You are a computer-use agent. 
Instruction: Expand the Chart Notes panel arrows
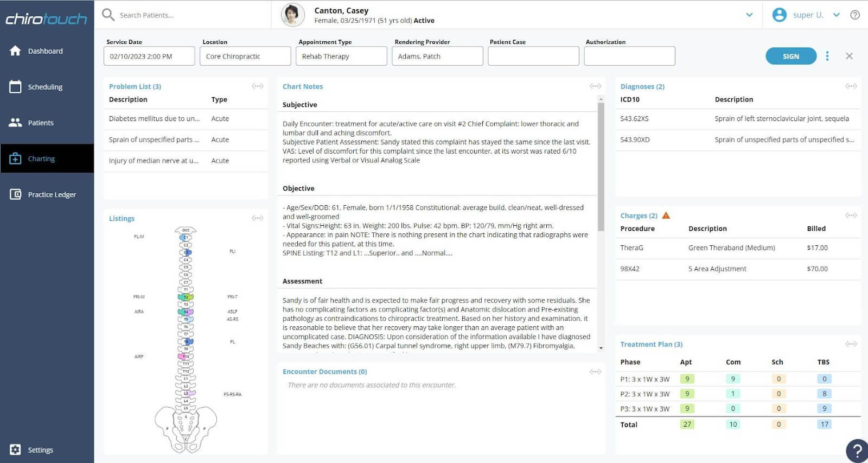(596, 86)
